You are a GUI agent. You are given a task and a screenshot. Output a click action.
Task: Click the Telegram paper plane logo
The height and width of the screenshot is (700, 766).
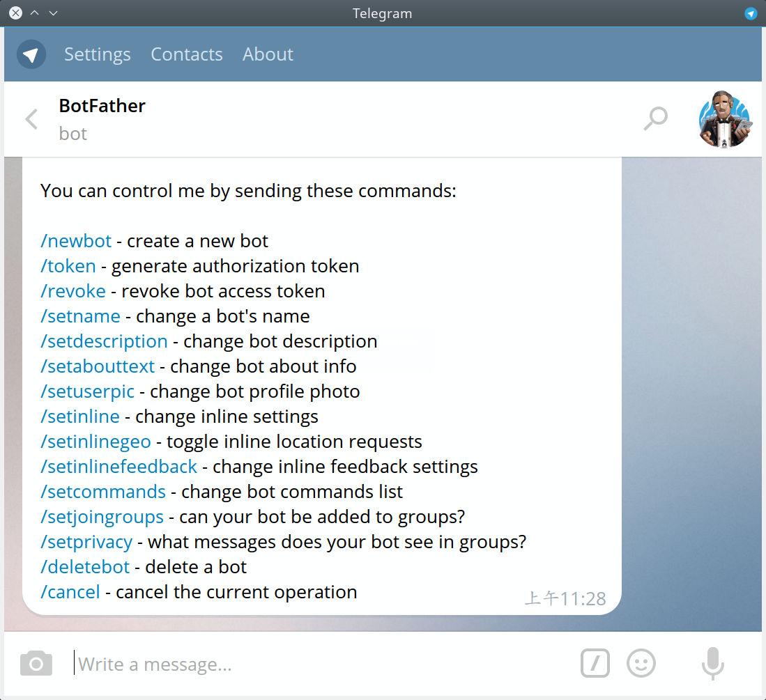click(31, 54)
